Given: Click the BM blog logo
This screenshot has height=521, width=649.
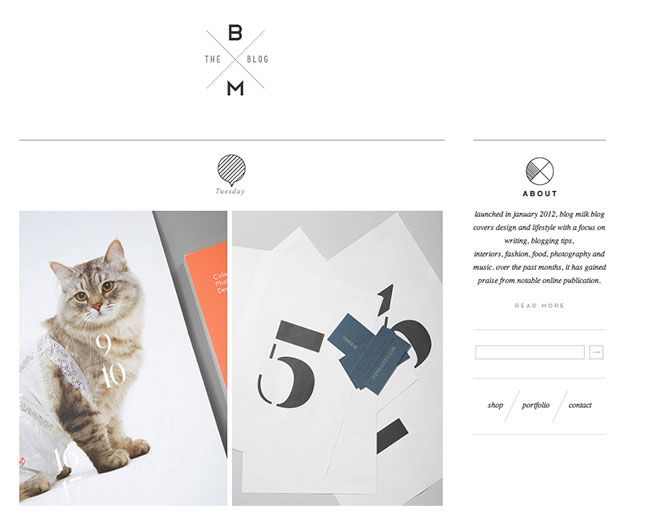Looking at the screenshot, I should tap(236, 60).
